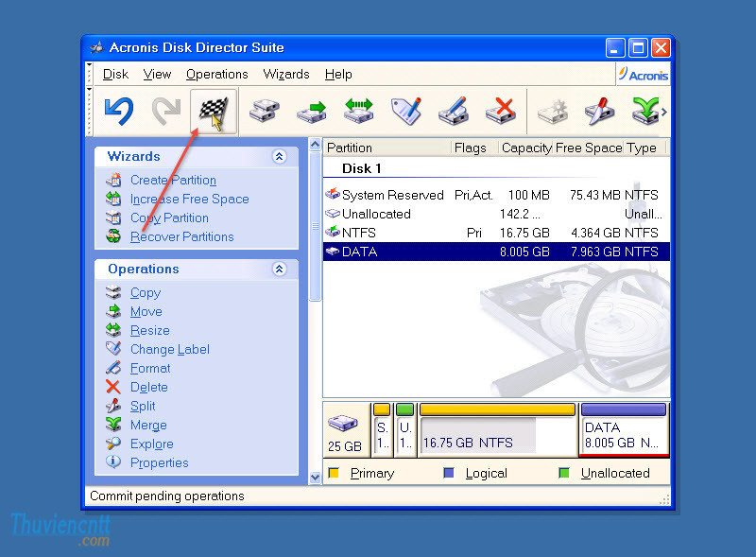The image size is (756, 557).
Task: Click the Move operation link
Action: (x=146, y=312)
